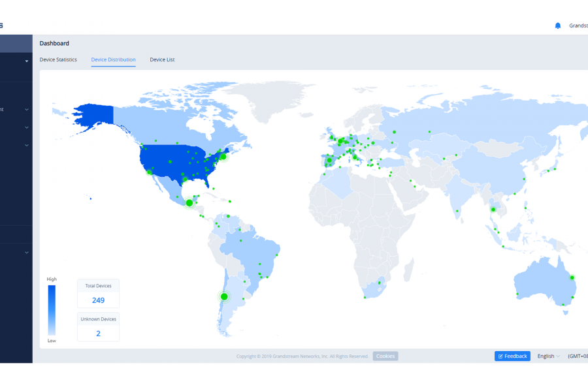Viewport: 588px width, 378px height.
Task: Click the Feedback button
Action: click(x=512, y=356)
